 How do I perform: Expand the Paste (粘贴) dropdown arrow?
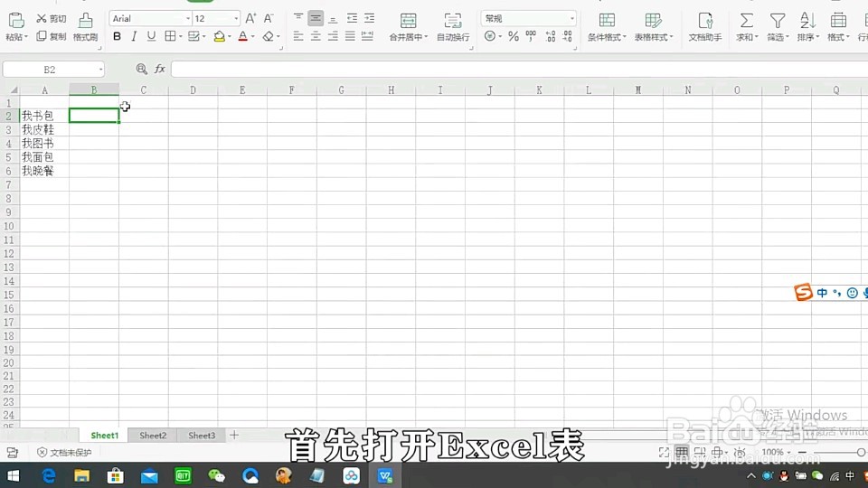click(x=25, y=37)
